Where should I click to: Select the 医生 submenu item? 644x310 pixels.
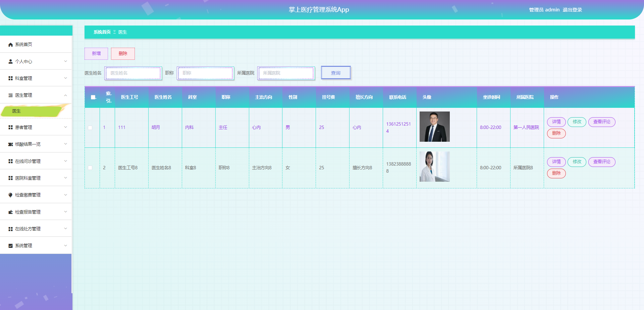pyautogui.click(x=32, y=111)
